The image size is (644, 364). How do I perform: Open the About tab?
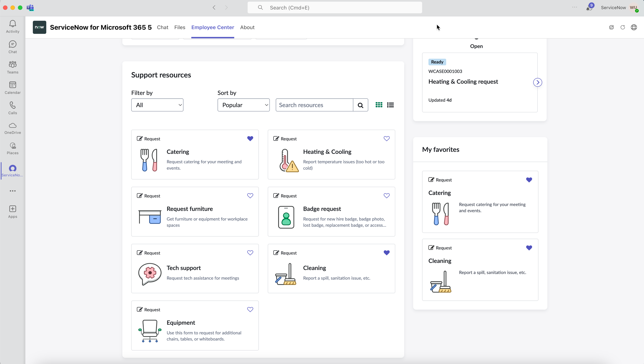(x=247, y=27)
